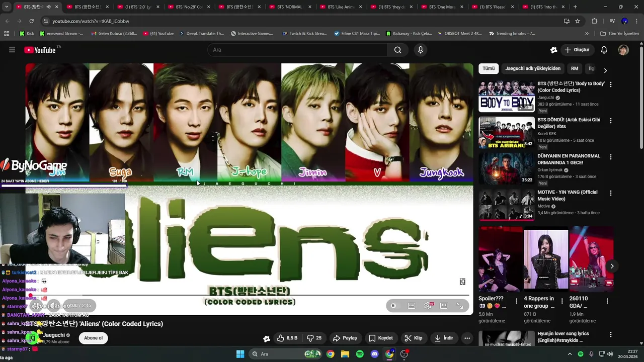Open Discord from the taskbar

[374, 354]
